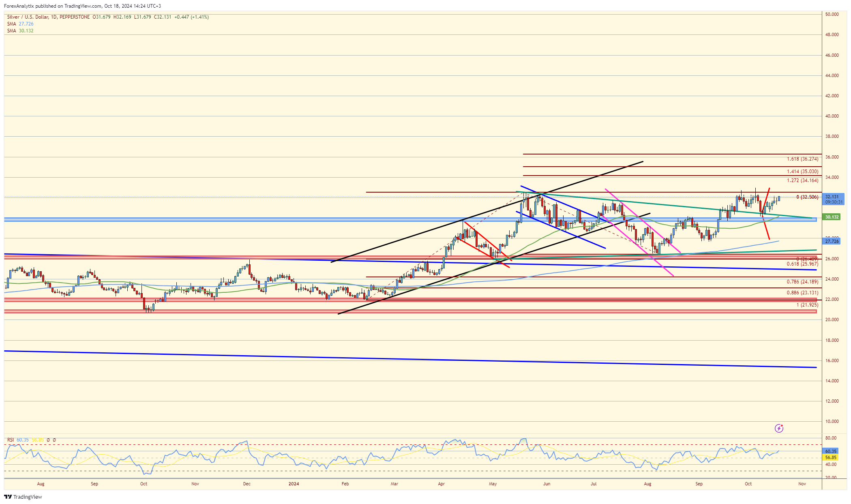Click the Jul label on time axis
Viewport: 851px width, 504px height.
click(x=594, y=484)
